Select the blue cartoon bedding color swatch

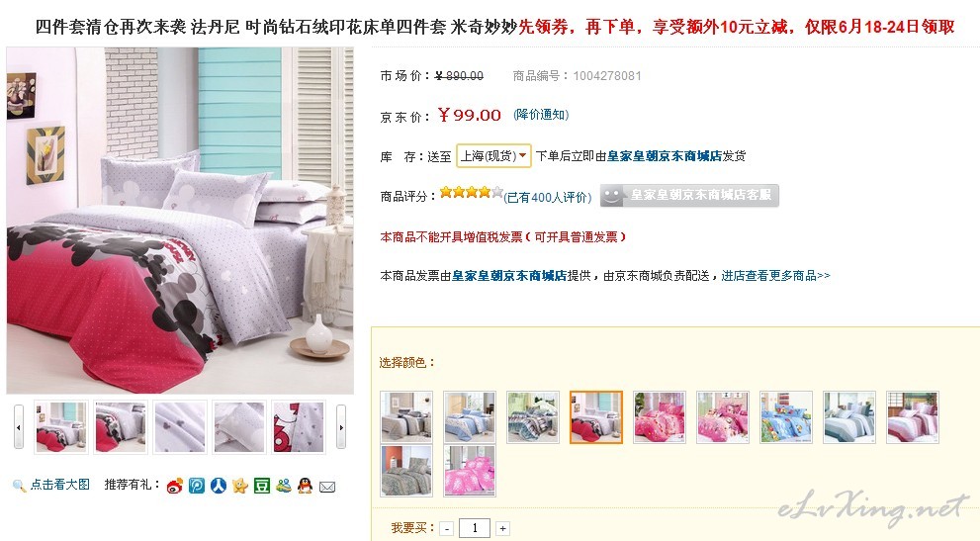pyautogui.click(x=786, y=417)
